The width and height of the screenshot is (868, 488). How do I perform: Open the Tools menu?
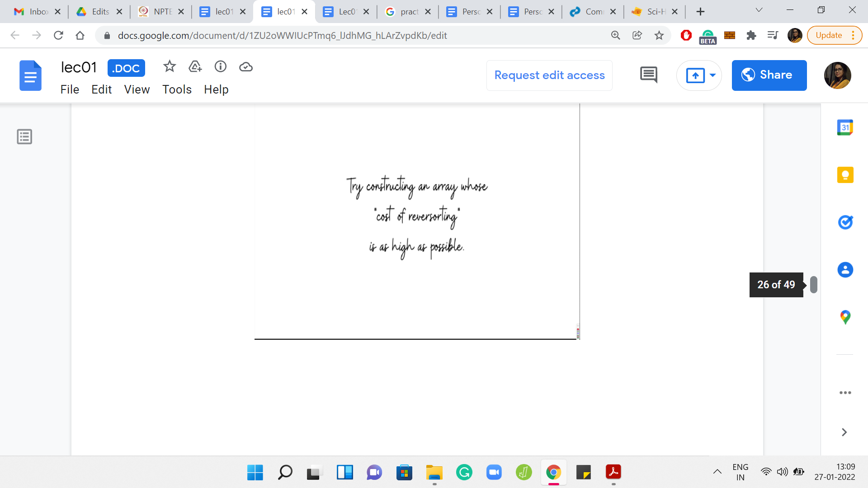pyautogui.click(x=177, y=89)
